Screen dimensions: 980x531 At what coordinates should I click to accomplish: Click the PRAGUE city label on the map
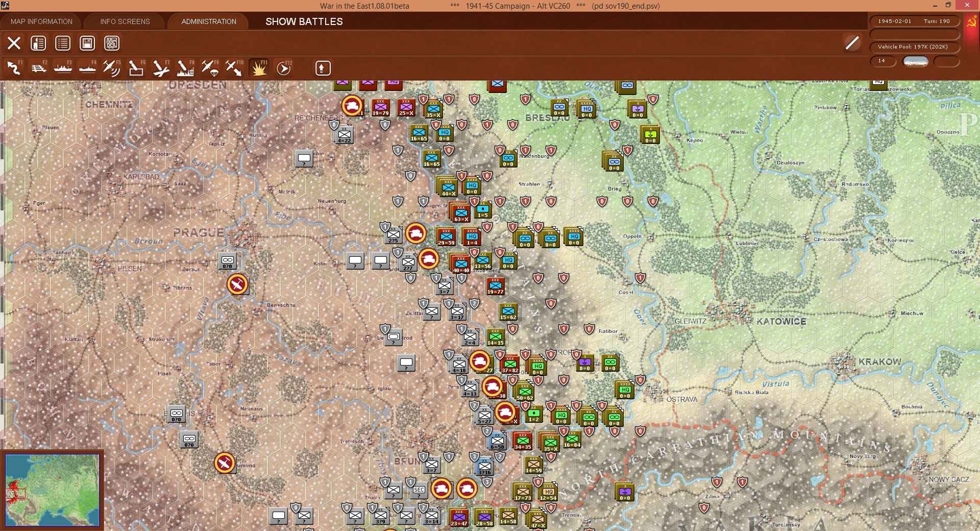click(x=199, y=233)
